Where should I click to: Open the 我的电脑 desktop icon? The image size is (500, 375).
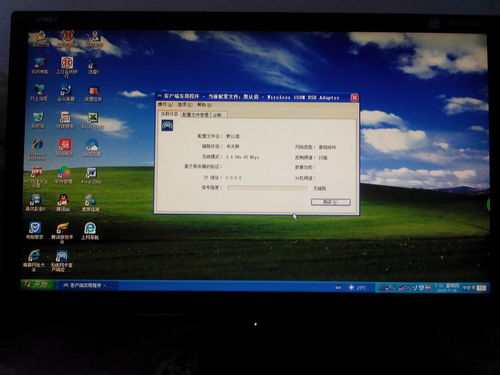coord(39,66)
